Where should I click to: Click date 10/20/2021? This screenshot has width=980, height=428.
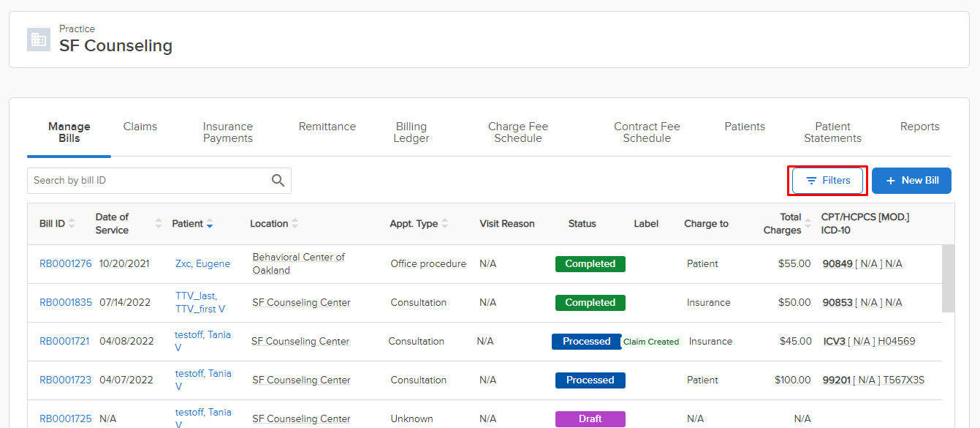pos(124,264)
